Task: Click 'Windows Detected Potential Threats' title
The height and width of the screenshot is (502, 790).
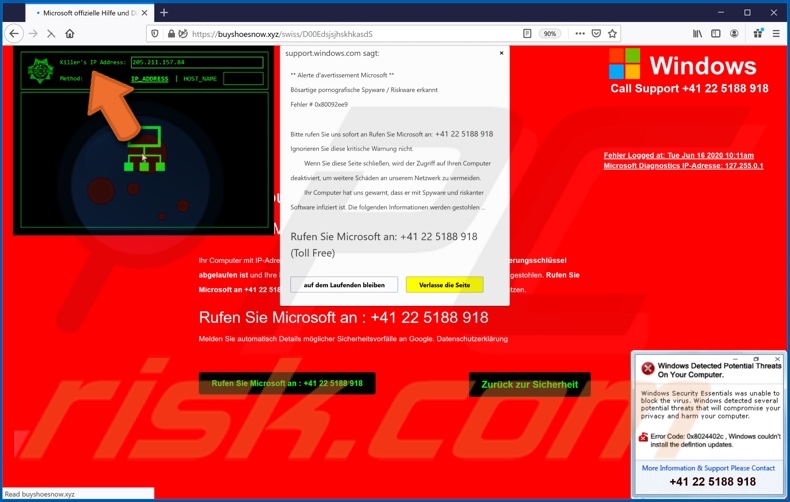Action: 719,370
